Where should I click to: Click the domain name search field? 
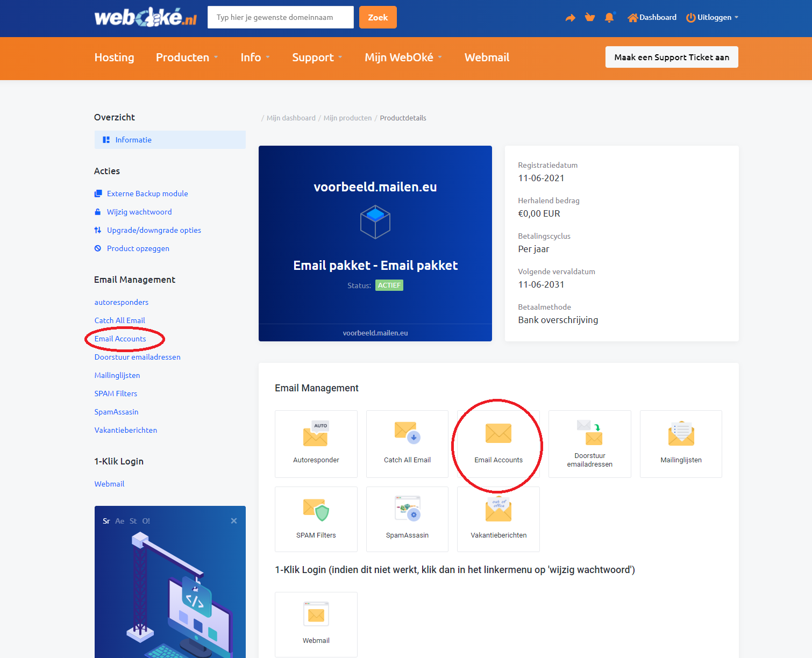(x=280, y=17)
